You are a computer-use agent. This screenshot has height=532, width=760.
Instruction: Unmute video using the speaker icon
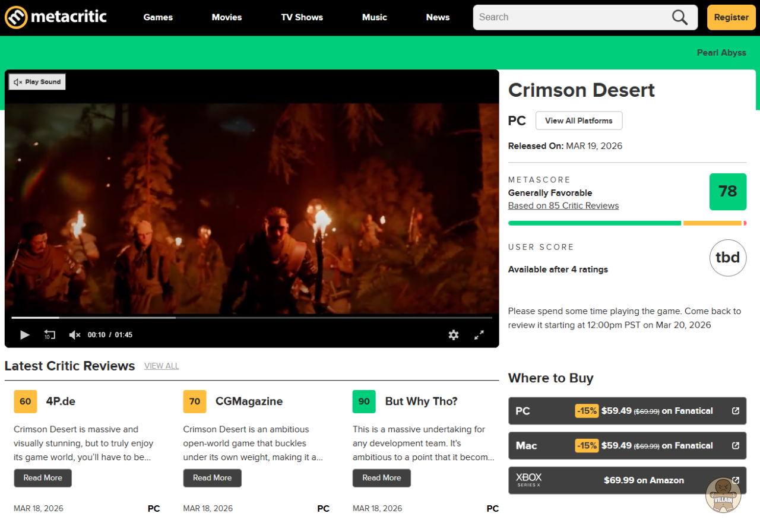click(74, 335)
